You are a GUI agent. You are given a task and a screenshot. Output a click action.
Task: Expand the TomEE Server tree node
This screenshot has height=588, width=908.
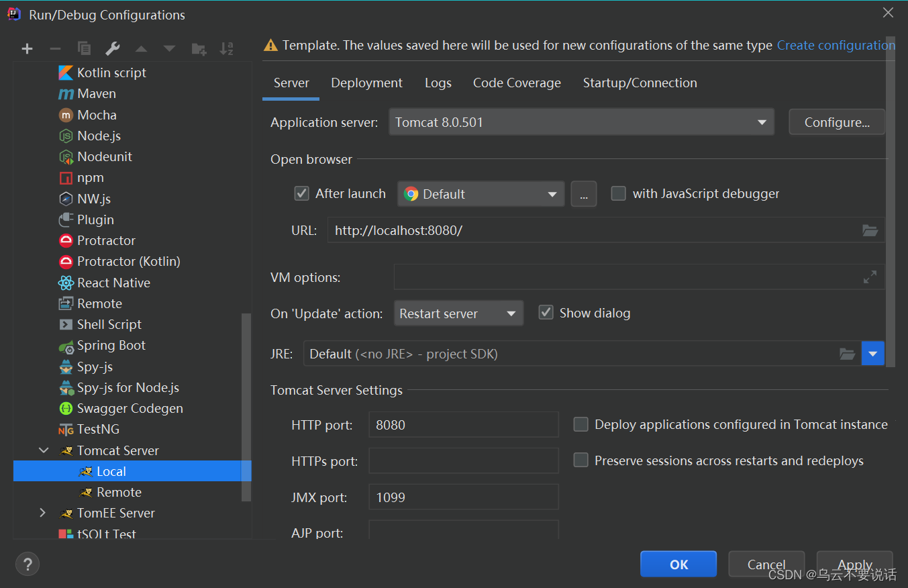point(44,513)
